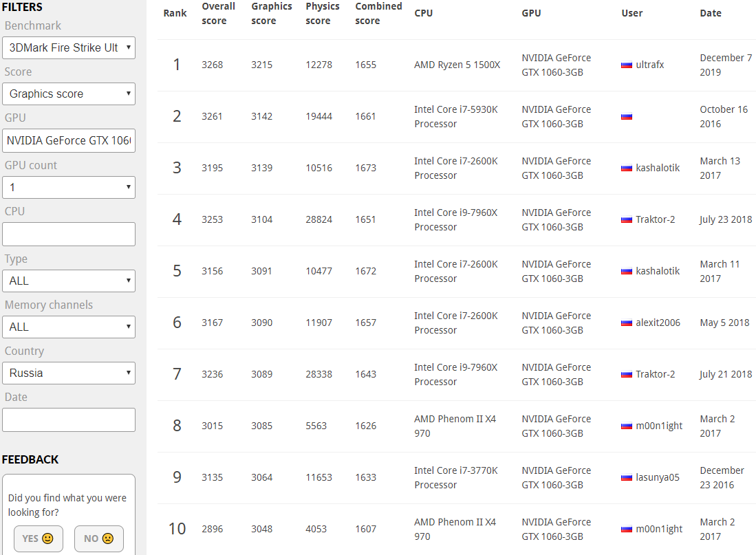
Task: Open the Score dropdown showing Graphics score
Action: click(69, 94)
